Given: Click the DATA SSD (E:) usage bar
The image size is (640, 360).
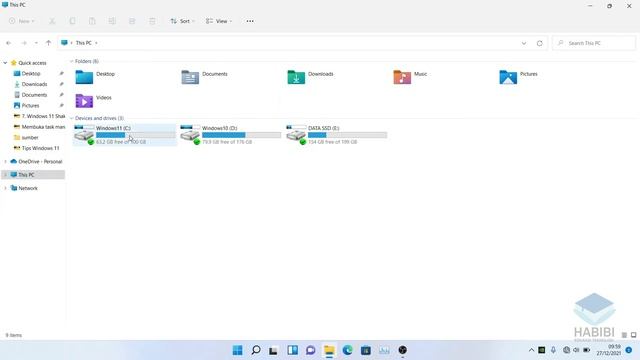Looking at the screenshot, I should (x=347, y=135).
